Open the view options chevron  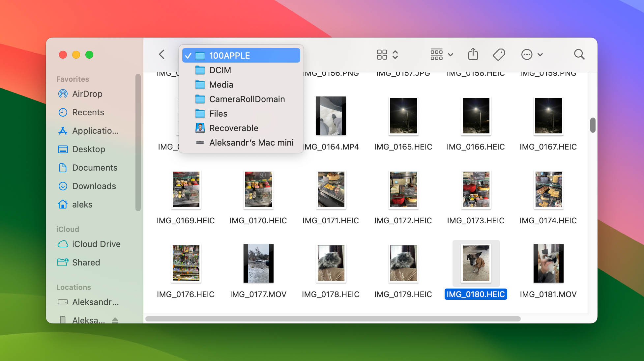click(395, 54)
